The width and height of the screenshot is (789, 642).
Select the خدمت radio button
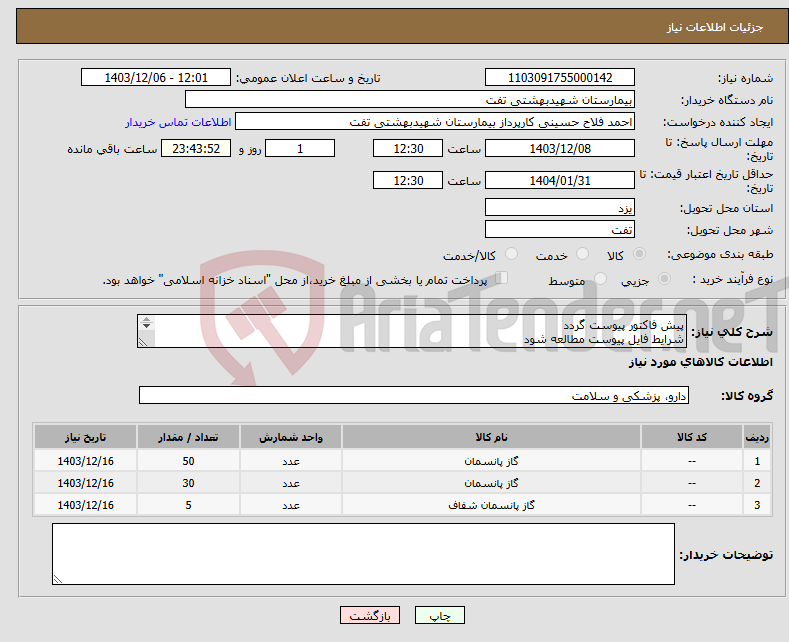582,254
